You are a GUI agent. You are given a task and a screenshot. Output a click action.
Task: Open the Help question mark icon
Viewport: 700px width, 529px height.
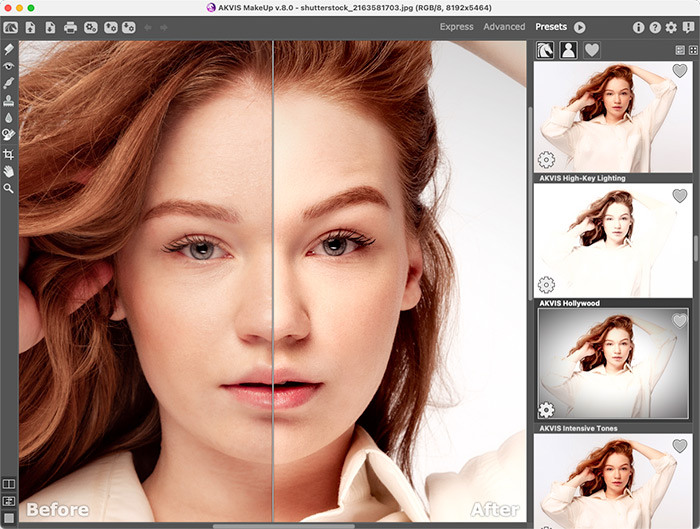655,27
